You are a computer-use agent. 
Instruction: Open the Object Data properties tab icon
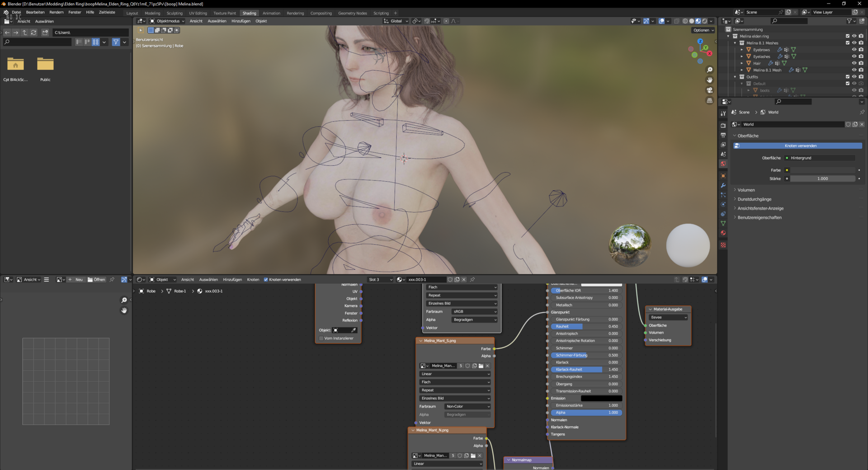pyautogui.click(x=723, y=223)
